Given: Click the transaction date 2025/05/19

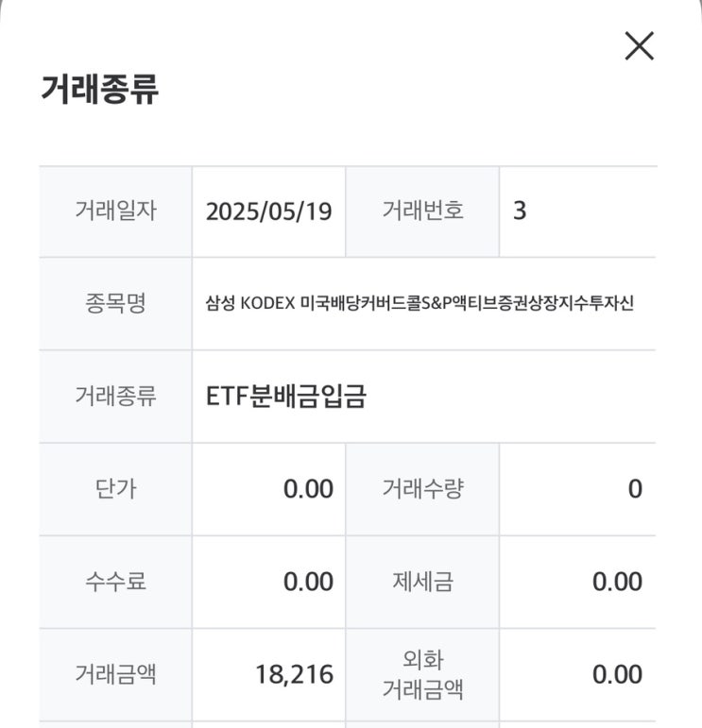Looking at the screenshot, I should tap(268, 211).
